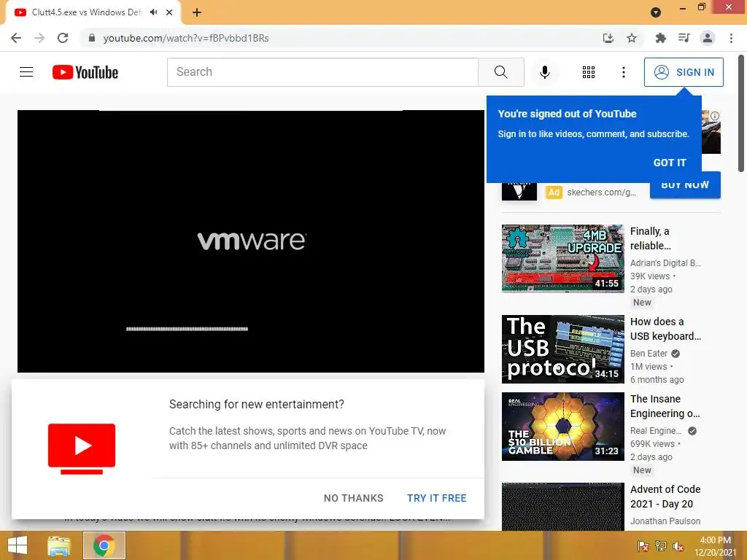Open the 4MB Upgrade video thumbnail
747x560 pixels.
coord(562,258)
